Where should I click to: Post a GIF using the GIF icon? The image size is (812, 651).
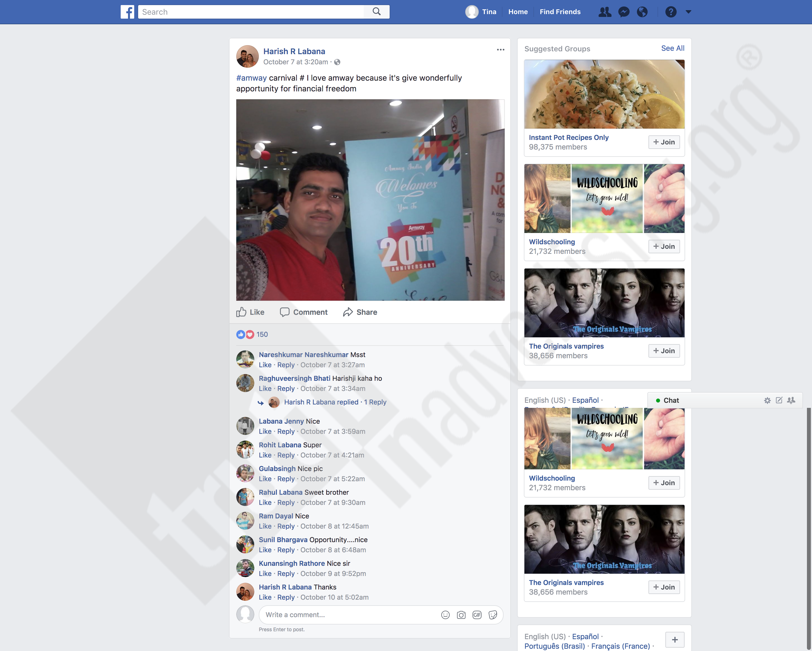[477, 615]
